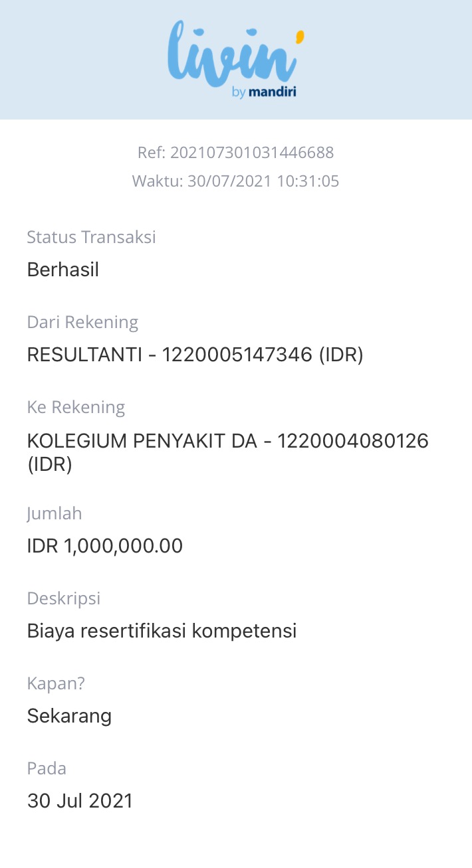Click the Pada label
Screen dimensions: 472x868
[x=47, y=768]
